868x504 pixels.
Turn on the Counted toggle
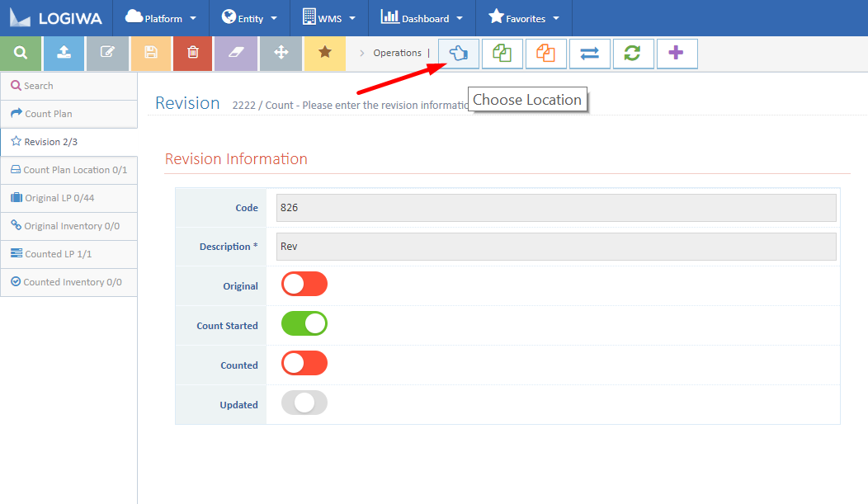tap(304, 363)
